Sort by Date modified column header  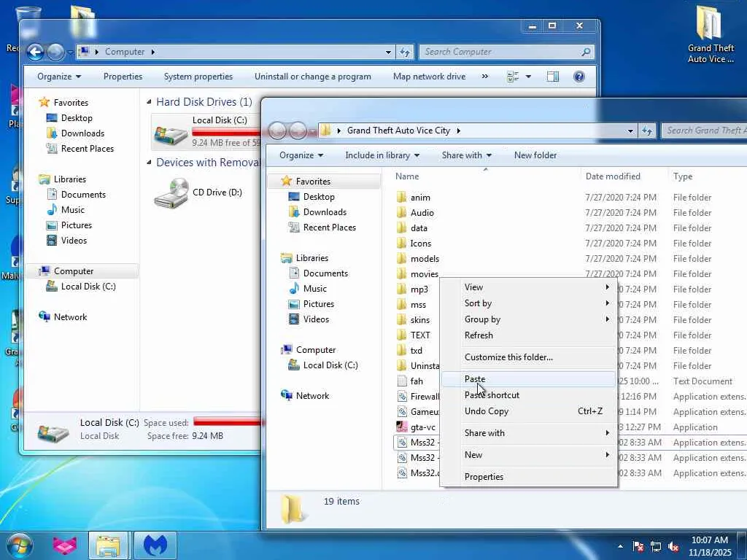click(613, 176)
